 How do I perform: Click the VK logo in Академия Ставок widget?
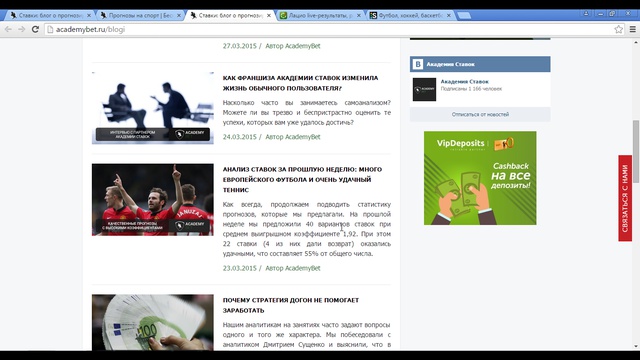[418, 64]
